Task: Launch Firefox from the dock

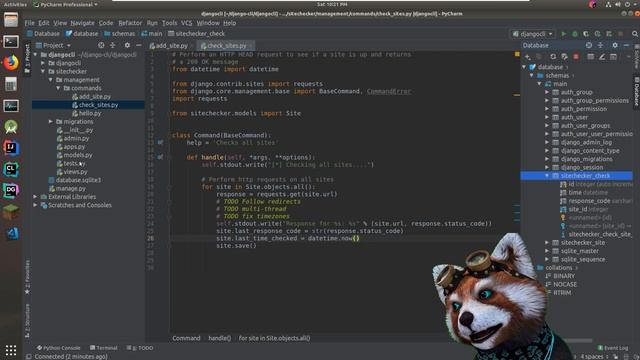Action: tap(11, 62)
